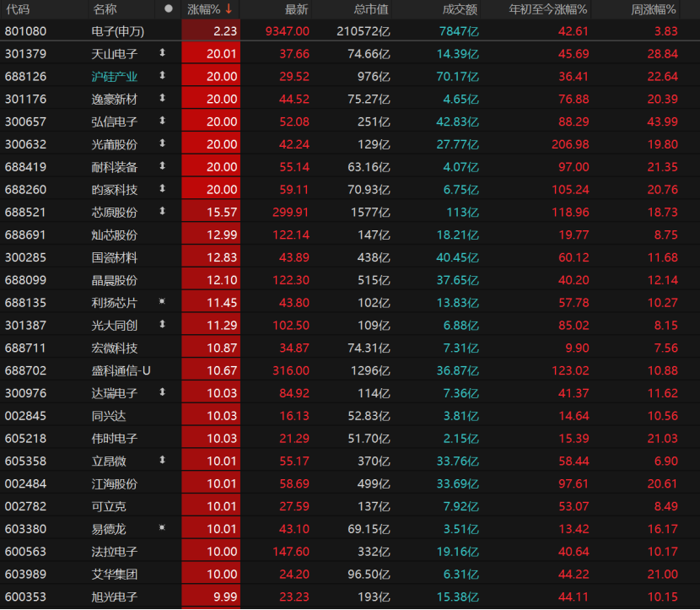Sort by the 名称 column header

point(105,9)
